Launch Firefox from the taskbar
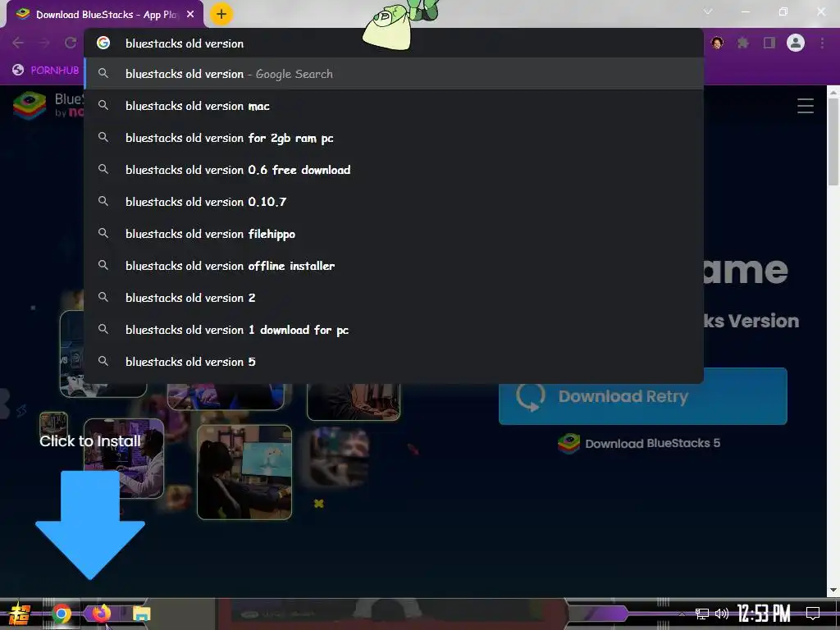Screen dimensions: 840x630 tap(101, 613)
